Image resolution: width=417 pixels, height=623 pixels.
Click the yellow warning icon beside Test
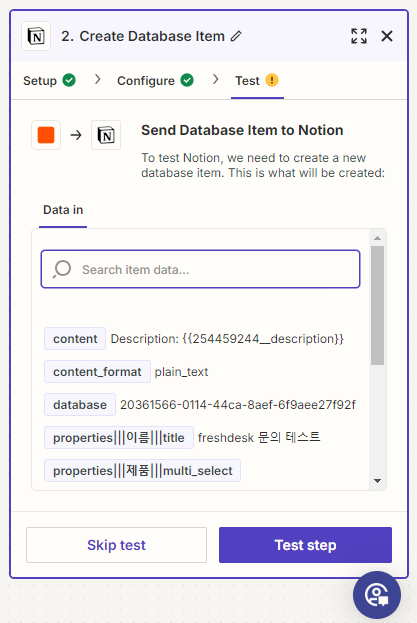click(272, 80)
